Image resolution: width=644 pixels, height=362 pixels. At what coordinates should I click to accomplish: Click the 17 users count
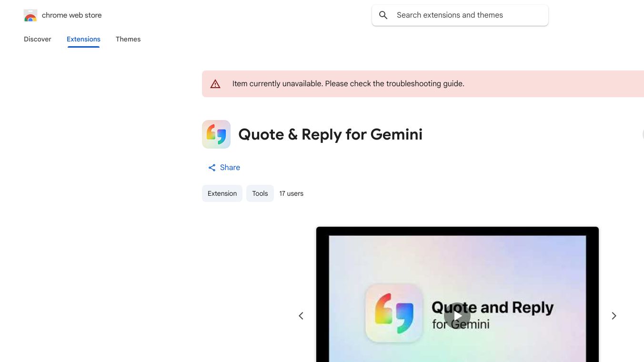coord(291,193)
